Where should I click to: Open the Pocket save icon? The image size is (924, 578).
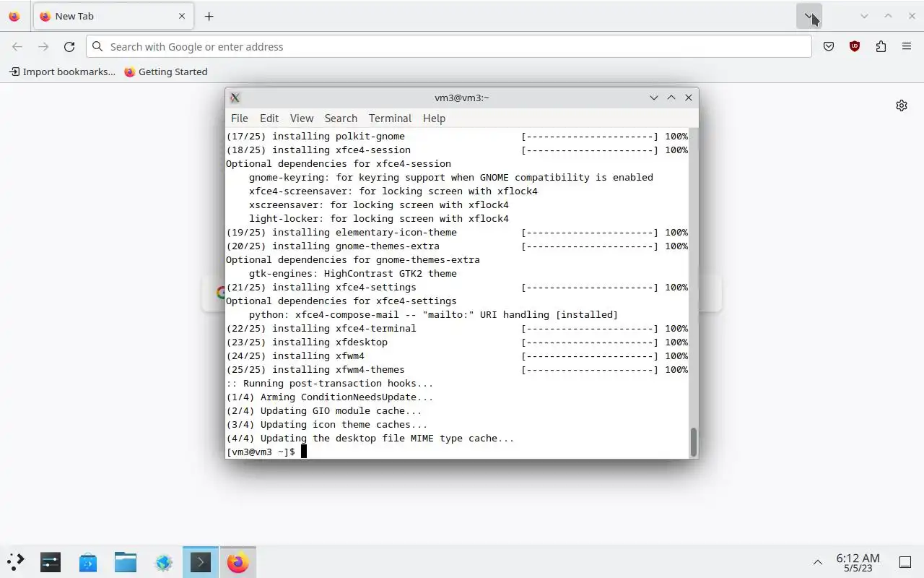(x=829, y=46)
